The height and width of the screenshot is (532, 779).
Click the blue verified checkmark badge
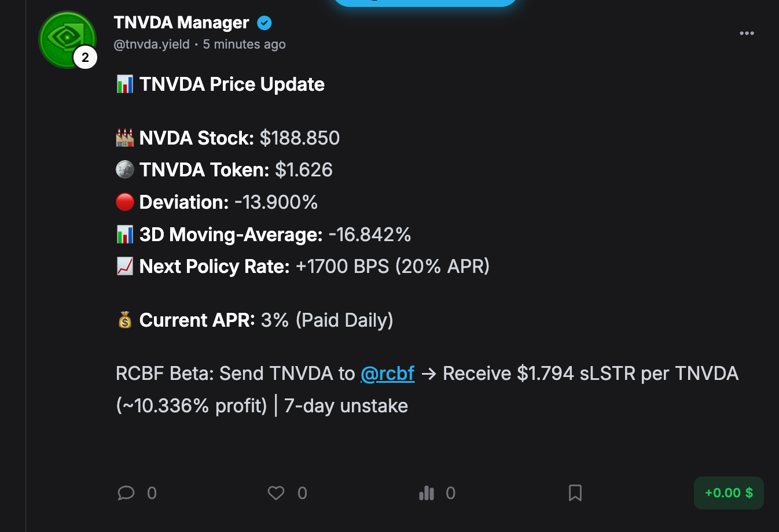(264, 23)
